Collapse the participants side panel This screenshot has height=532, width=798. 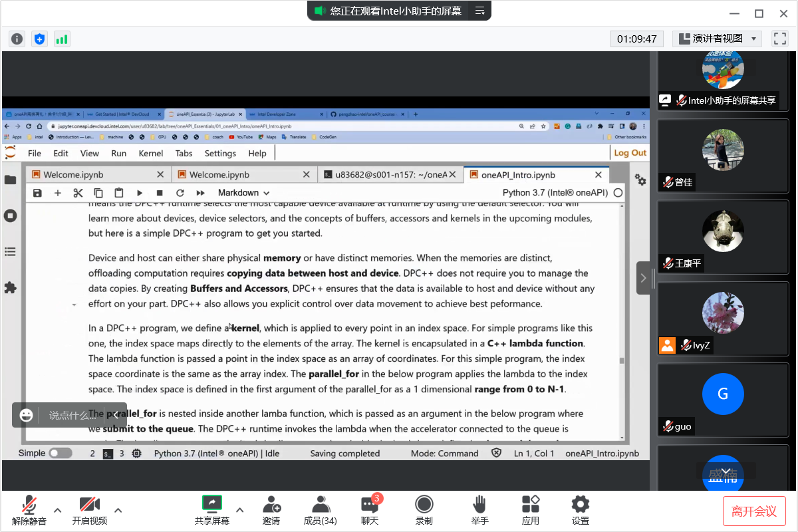pos(643,279)
